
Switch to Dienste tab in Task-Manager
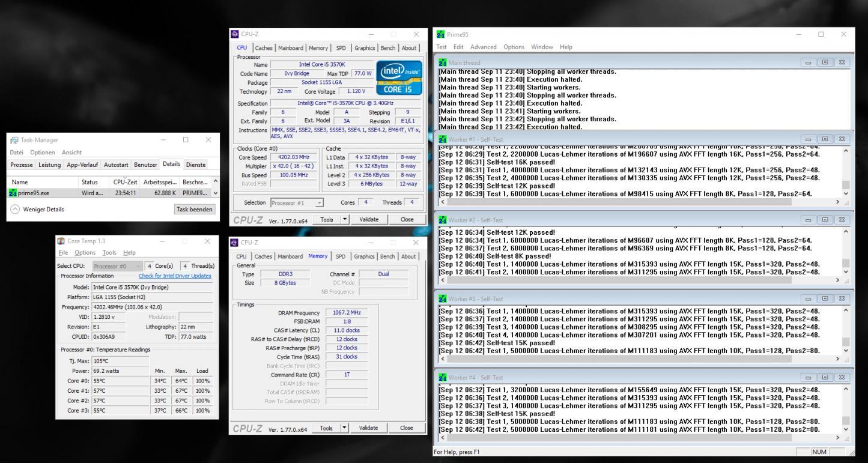point(195,165)
